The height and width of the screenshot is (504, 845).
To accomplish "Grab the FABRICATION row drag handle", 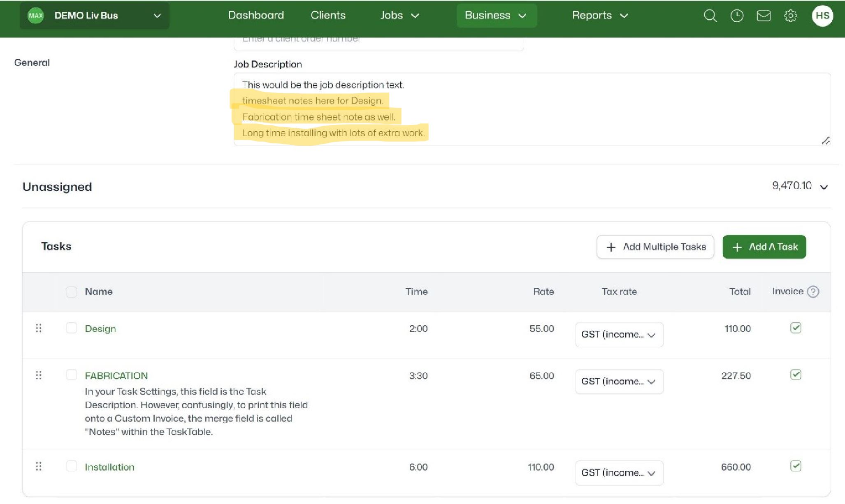I will tap(39, 375).
